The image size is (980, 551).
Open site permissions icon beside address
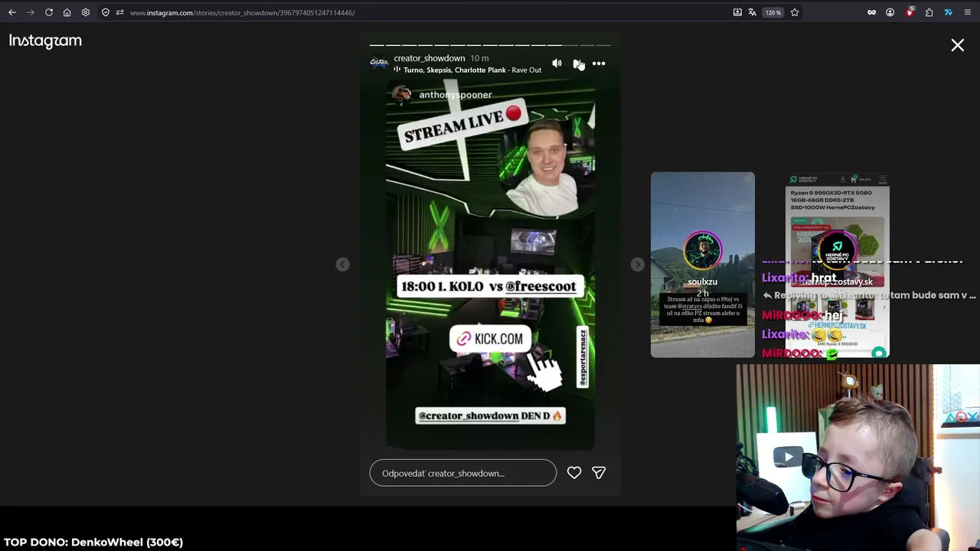pyautogui.click(x=119, y=12)
